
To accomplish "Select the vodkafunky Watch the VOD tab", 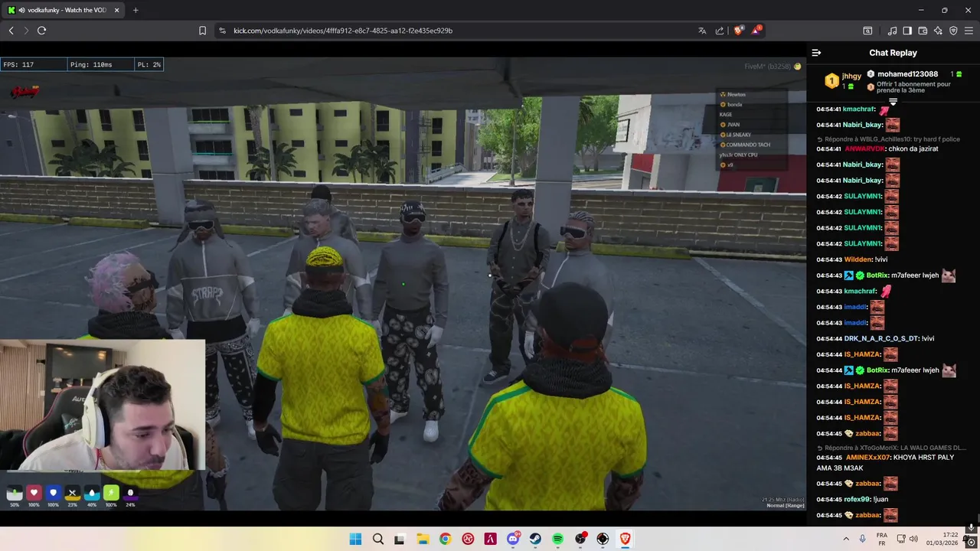I will click(64, 10).
